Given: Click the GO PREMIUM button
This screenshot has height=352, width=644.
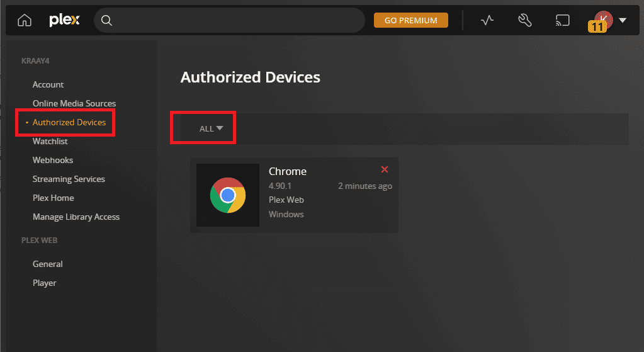Looking at the screenshot, I should (410, 20).
